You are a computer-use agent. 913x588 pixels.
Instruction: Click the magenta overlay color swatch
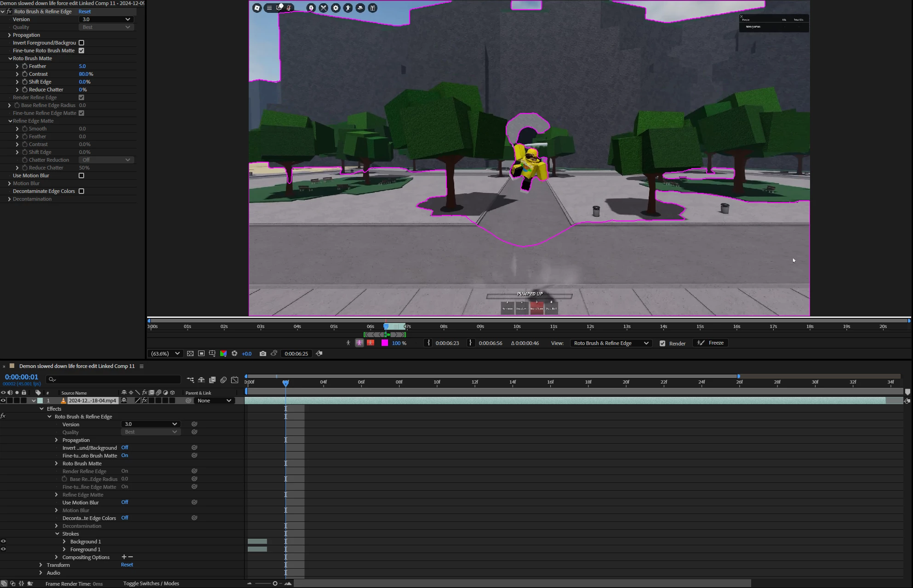[385, 343]
